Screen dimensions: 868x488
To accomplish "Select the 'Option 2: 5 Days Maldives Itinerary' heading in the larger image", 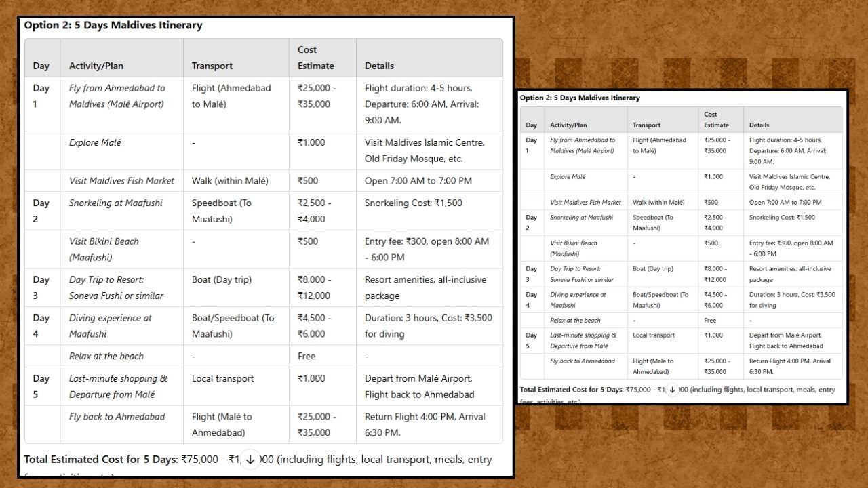I will click(x=113, y=25).
